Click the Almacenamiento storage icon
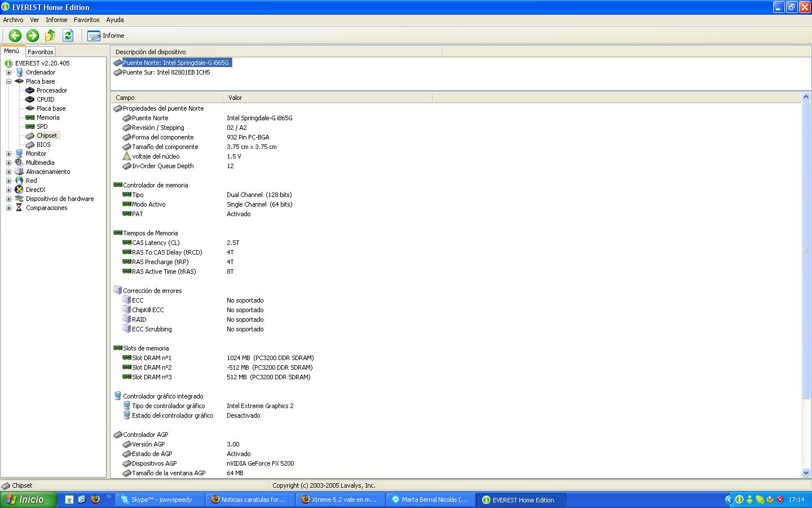The image size is (812, 508). 19,172
